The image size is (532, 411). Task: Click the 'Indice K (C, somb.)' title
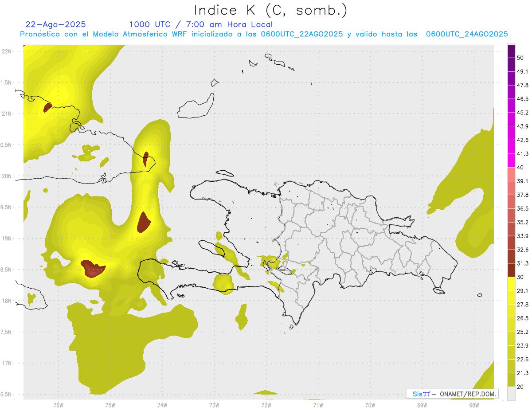pos(270,11)
